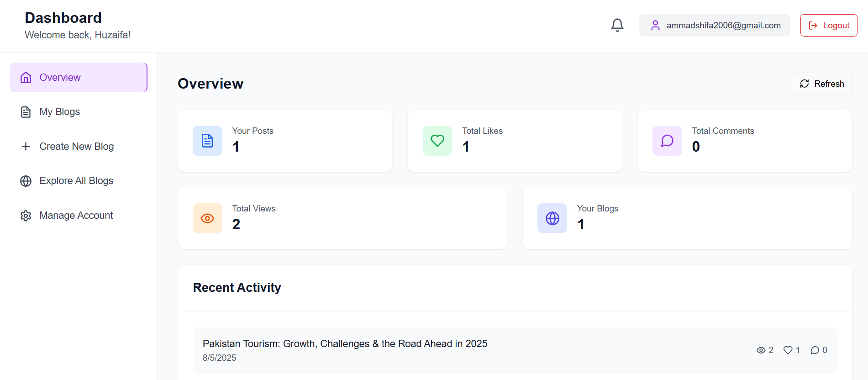Select the globe icon beside Explore All Blogs

click(26, 181)
